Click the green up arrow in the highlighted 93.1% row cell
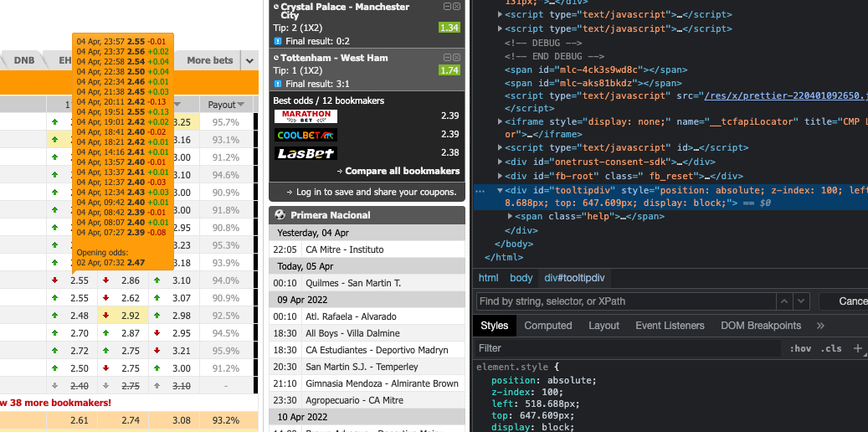The width and height of the screenshot is (868, 432). (x=54, y=140)
